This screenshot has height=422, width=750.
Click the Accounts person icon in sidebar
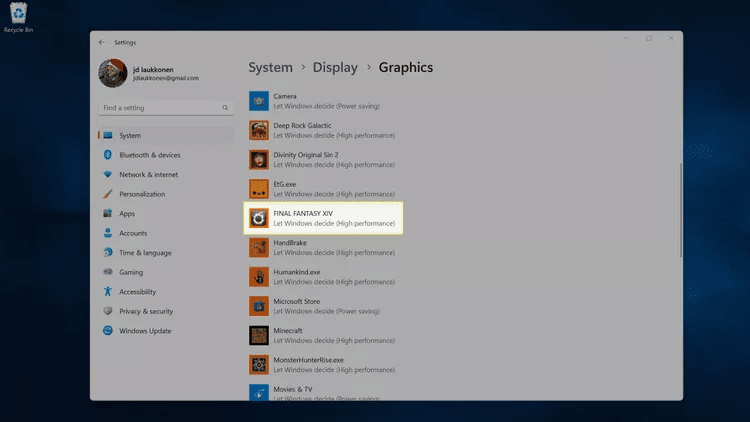[x=108, y=233]
